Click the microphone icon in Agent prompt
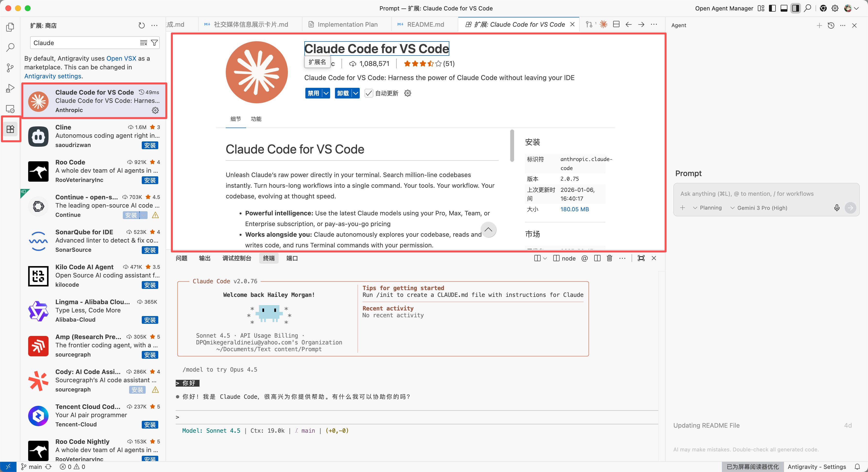The width and height of the screenshot is (868, 472). click(x=837, y=208)
